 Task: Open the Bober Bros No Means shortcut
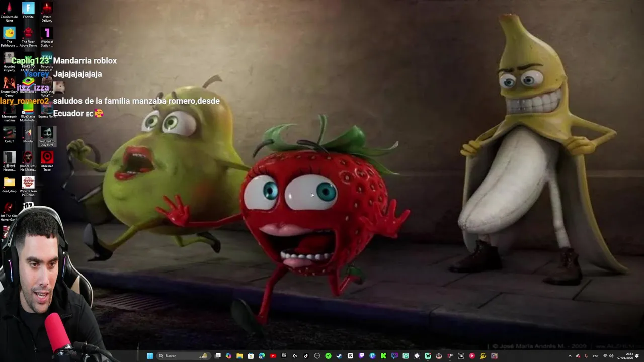click(x=28, y=162)
